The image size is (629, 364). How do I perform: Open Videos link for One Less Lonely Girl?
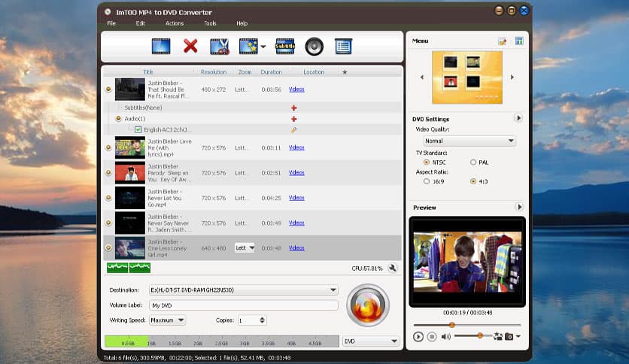pos(296,248)
